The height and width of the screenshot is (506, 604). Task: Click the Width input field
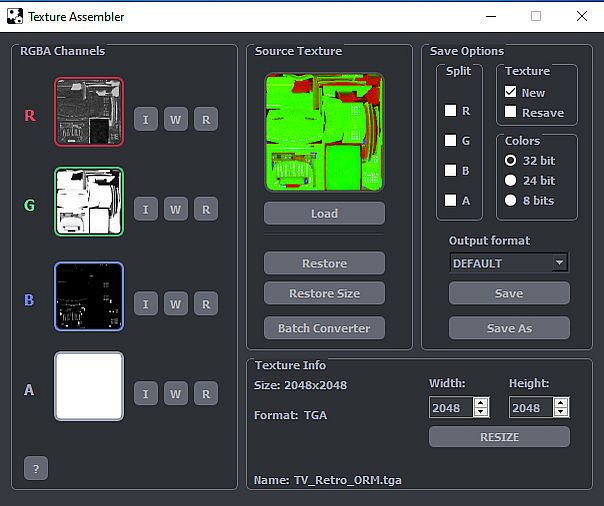451,408
